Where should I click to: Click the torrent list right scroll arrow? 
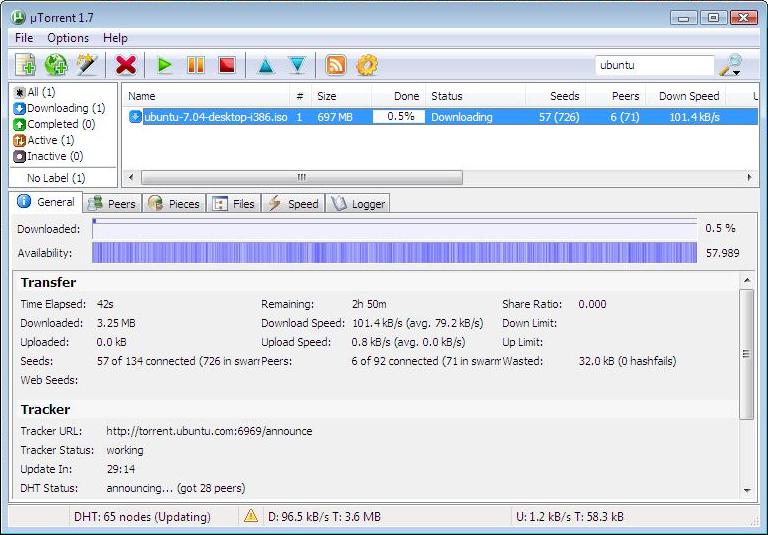coord(749,177)
